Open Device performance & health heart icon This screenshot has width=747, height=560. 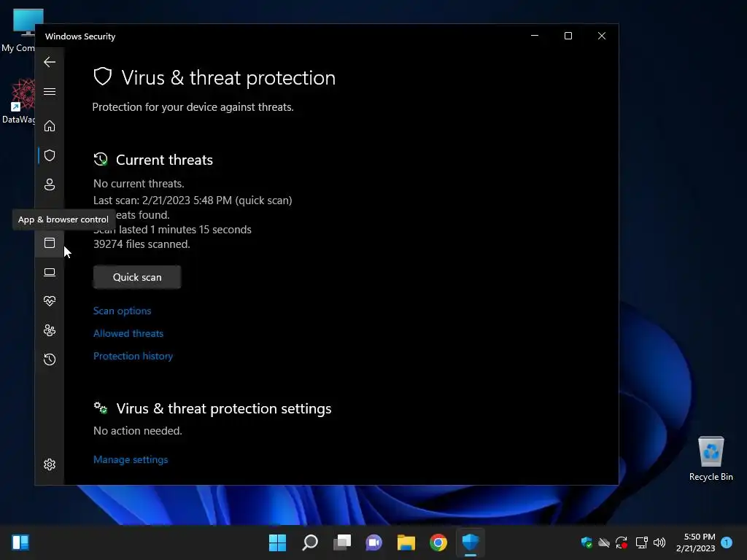[x=50, y=301]
